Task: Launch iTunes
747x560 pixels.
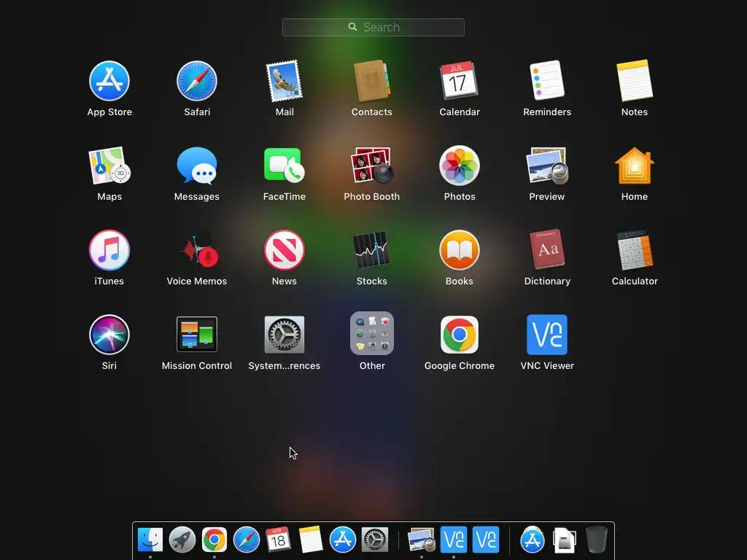Action: point(109,250)
